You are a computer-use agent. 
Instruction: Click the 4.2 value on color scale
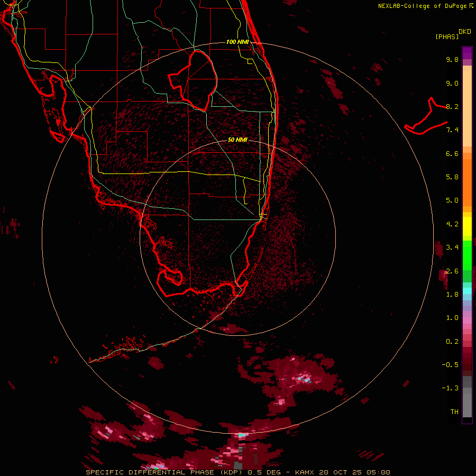(452, 224)
